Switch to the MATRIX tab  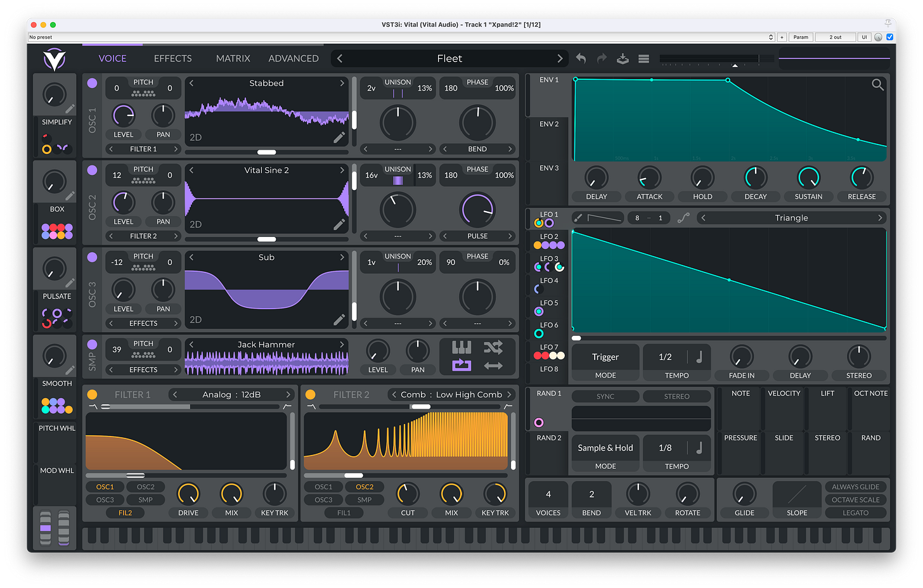pyautogui.click(x=233, y=58)
